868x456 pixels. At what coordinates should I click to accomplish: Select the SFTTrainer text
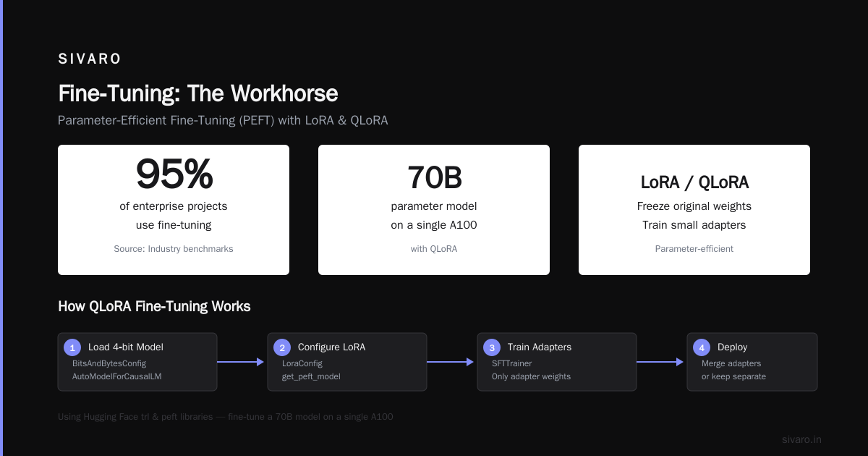click(x=512, y=363)
